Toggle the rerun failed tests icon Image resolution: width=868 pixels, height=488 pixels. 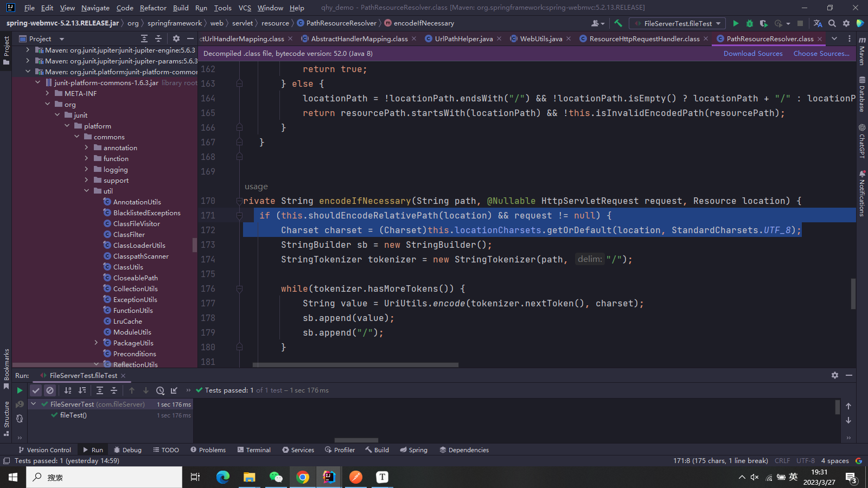[20, 404]
